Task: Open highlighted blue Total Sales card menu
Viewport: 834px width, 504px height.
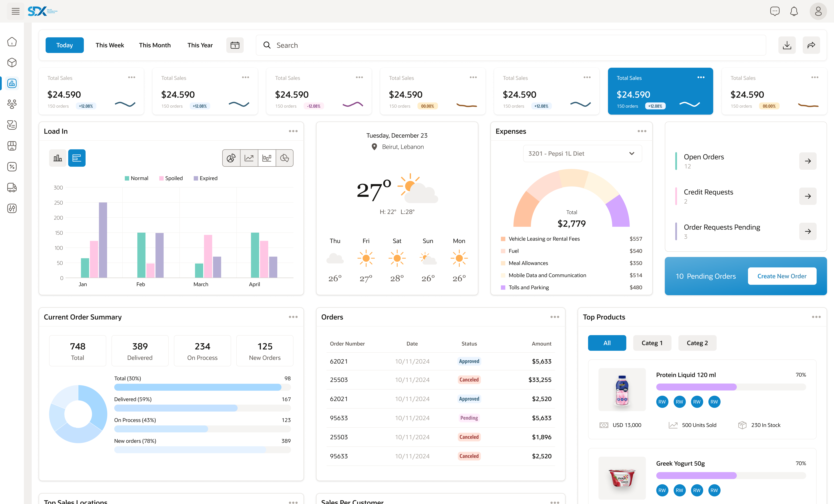Action: [701, 77]
